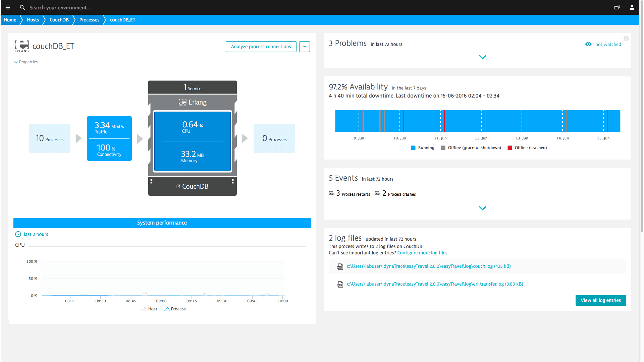This screenshot has height=362, width=644.
Task: Click the Erlang logo beside couchDB_ET
Action: (x=22, y=46)
